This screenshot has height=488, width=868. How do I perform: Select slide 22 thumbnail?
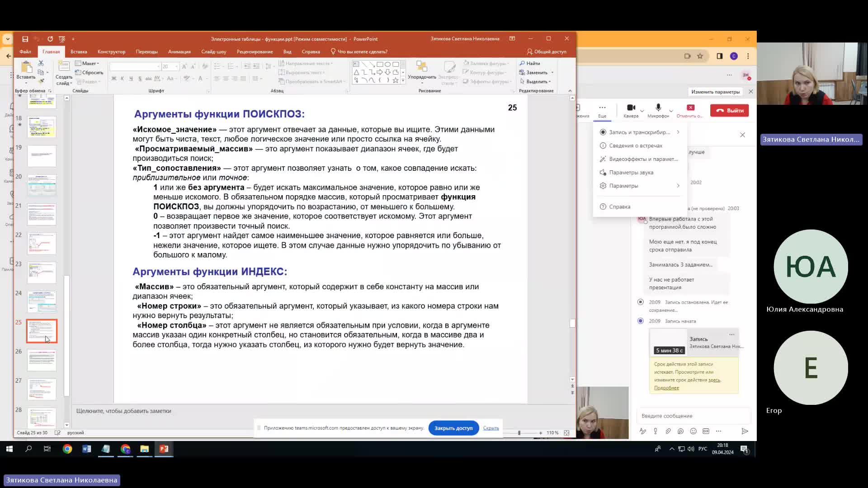42,244
